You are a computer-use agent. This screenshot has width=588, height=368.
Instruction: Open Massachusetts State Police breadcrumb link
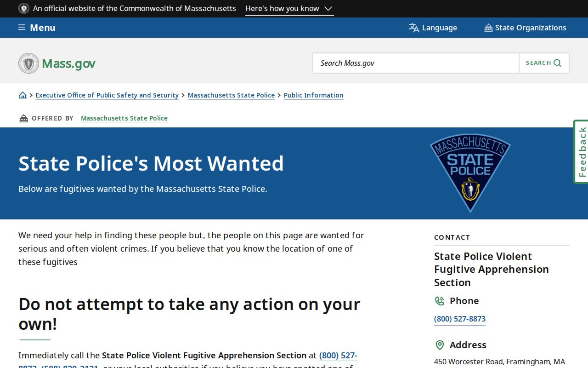[x=231, y=95]
